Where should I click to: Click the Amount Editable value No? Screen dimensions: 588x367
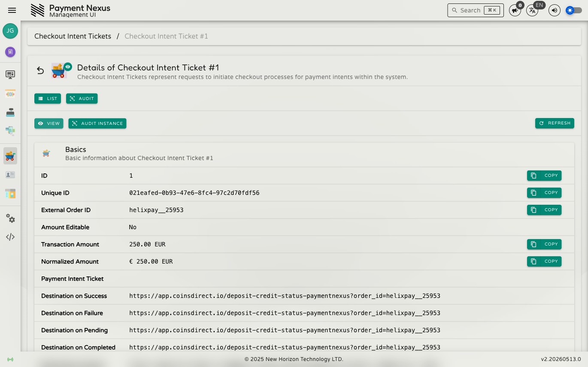pyautogui.click(x=133, y=227)
